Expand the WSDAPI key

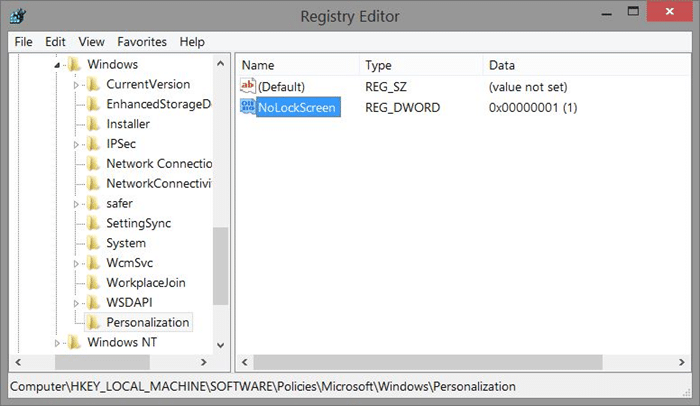(x=76, y=303)
